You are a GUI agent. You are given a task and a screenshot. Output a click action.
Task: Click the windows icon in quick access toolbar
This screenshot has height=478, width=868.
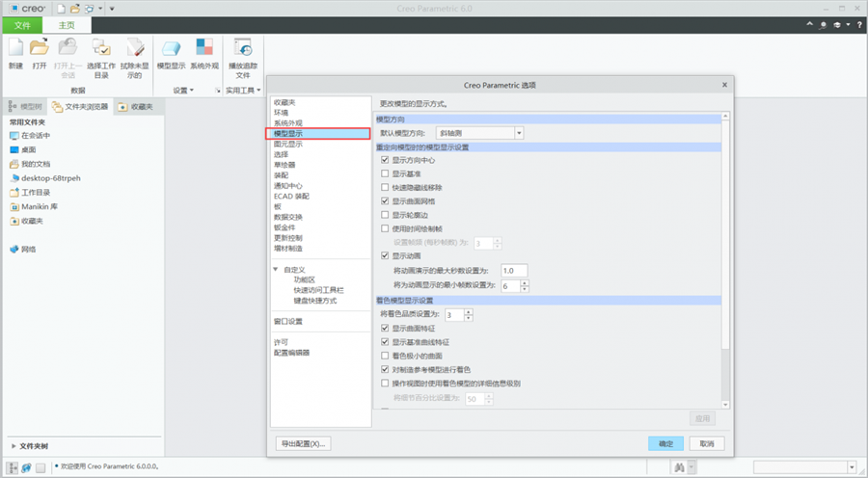click(89, 9)
